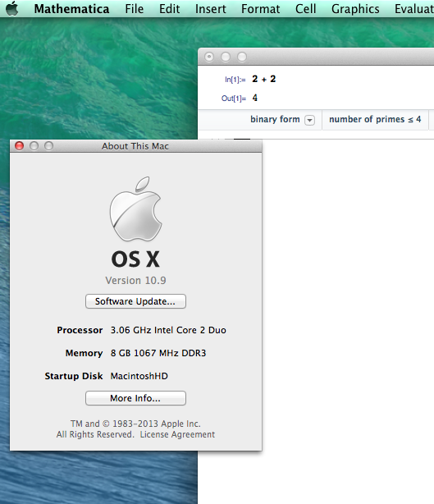The width and height of the screenshot is (434, 504).
Task: Zoom the Mathematica notebook window
Action: [242, 57]
